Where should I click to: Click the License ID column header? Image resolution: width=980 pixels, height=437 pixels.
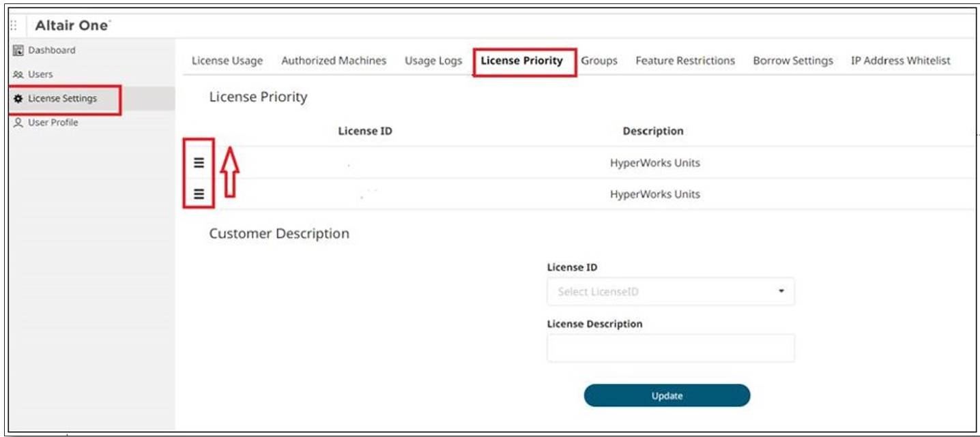click(365, 131)
